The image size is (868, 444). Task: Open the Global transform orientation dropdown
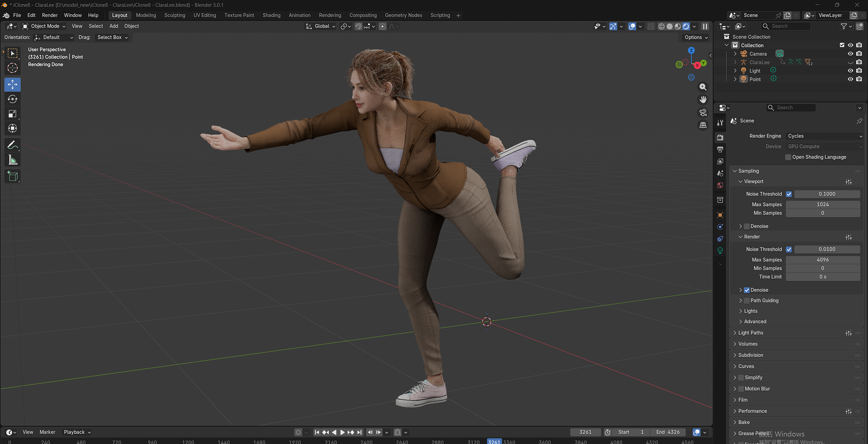321,26
